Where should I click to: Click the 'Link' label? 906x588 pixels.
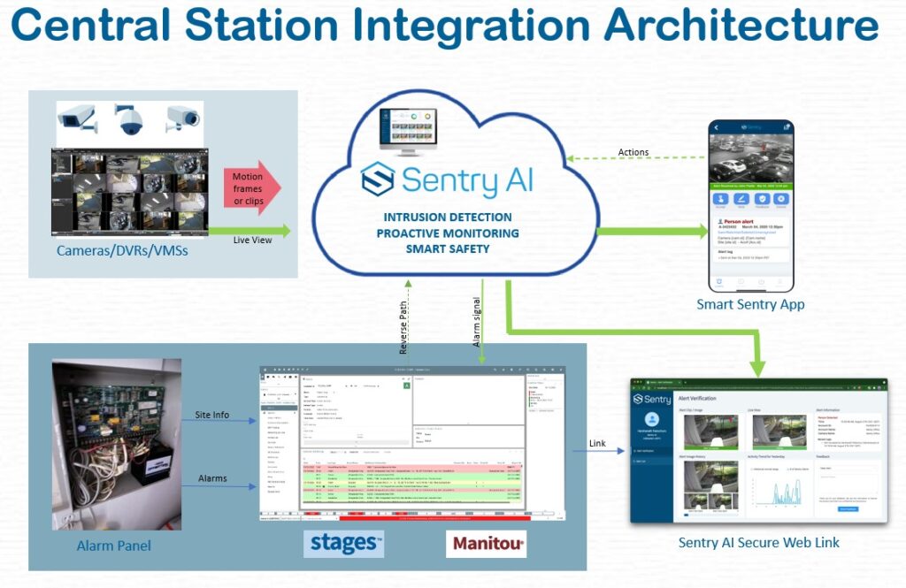click(x=597, y=443)
